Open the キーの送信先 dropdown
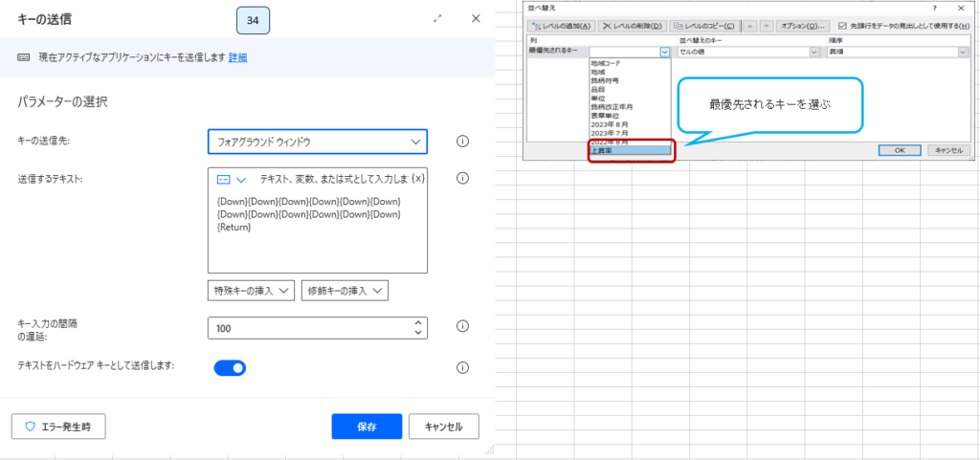Screen dimensions: 980x460 [x=318, y=142]
